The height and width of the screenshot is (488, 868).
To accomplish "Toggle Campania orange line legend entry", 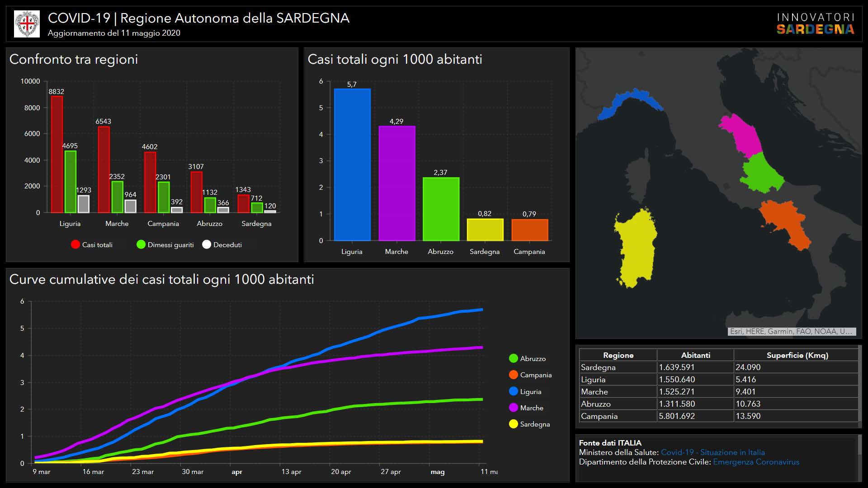I will click(x=513, y=375).
